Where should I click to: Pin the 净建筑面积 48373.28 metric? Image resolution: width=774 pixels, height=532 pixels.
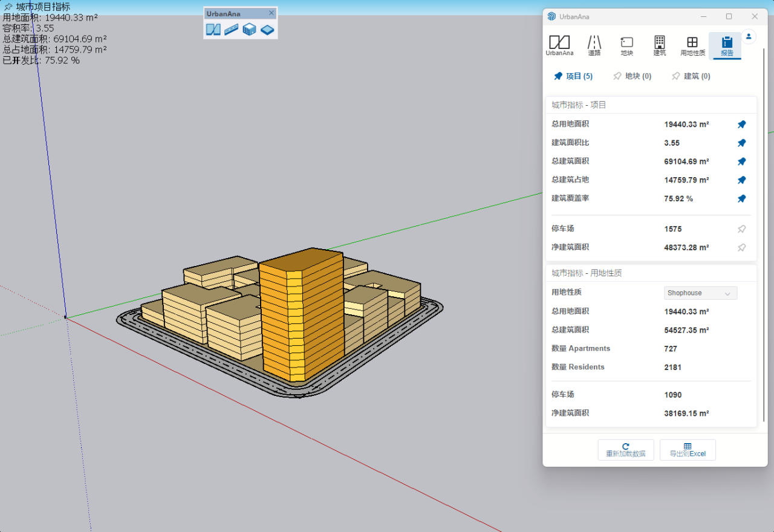pyautogui.click(x=741, y=248)
